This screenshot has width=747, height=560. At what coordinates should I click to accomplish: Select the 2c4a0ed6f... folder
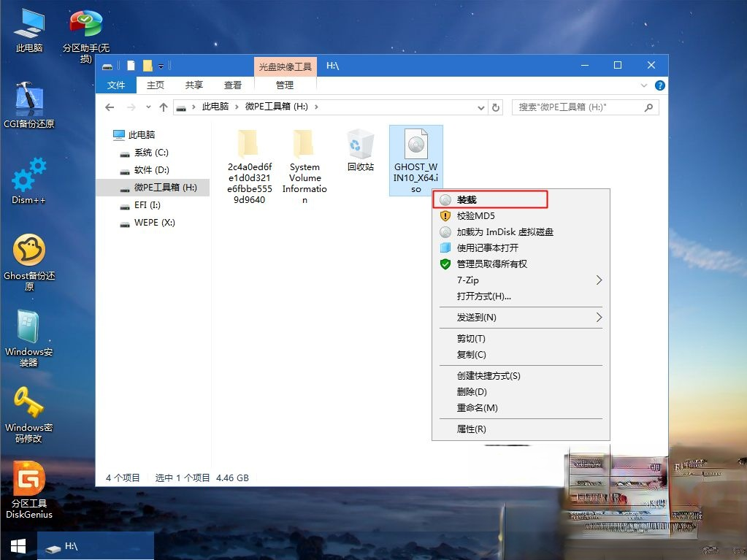coord(249,166)
